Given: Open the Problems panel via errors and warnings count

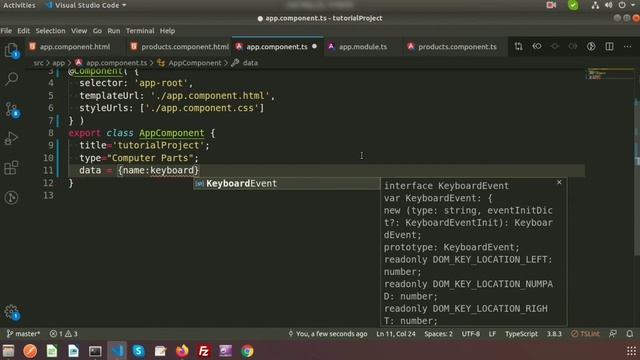Looking at the screenshot, I should coord(64,334).
